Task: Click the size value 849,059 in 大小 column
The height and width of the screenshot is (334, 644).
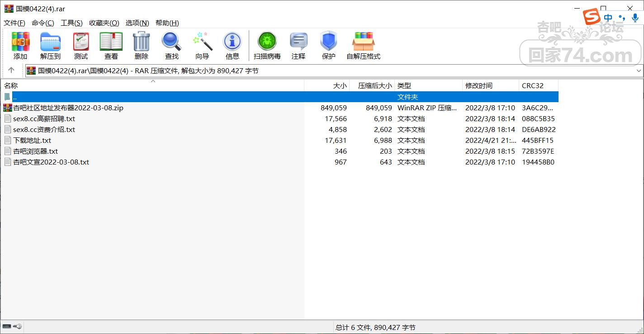Action: click(333, 108)
